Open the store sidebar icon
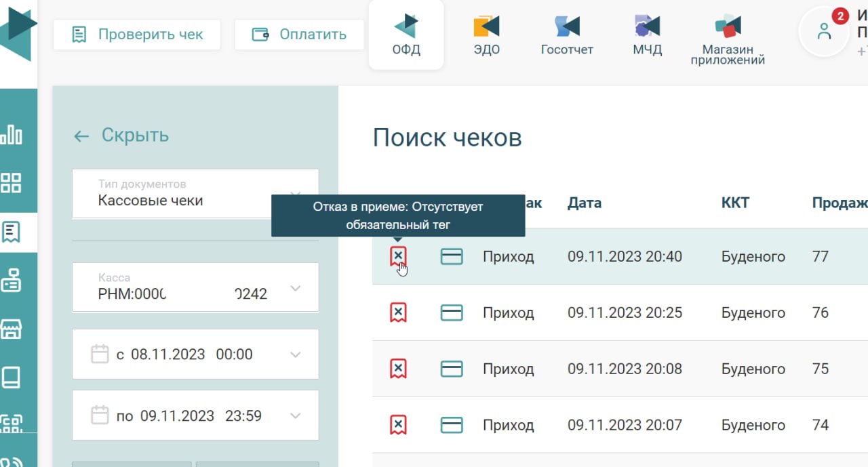Image resolution: width=868 pixels, height=467 pixels. (x=12, y=329)
